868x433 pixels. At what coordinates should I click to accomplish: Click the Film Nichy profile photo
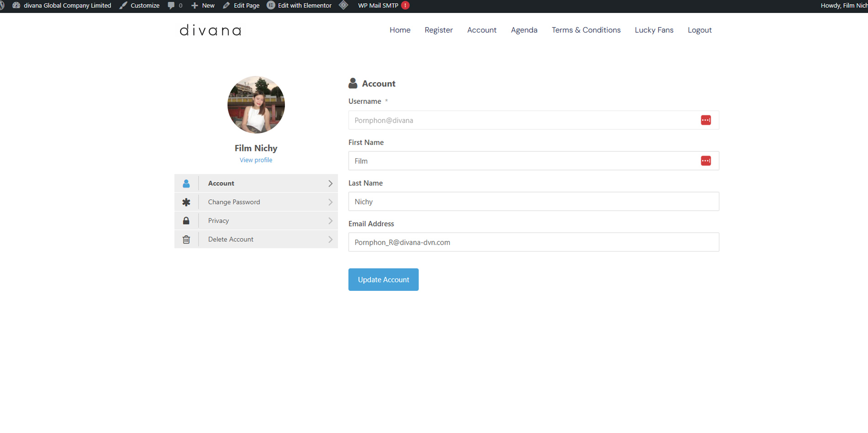coord(256,105)
